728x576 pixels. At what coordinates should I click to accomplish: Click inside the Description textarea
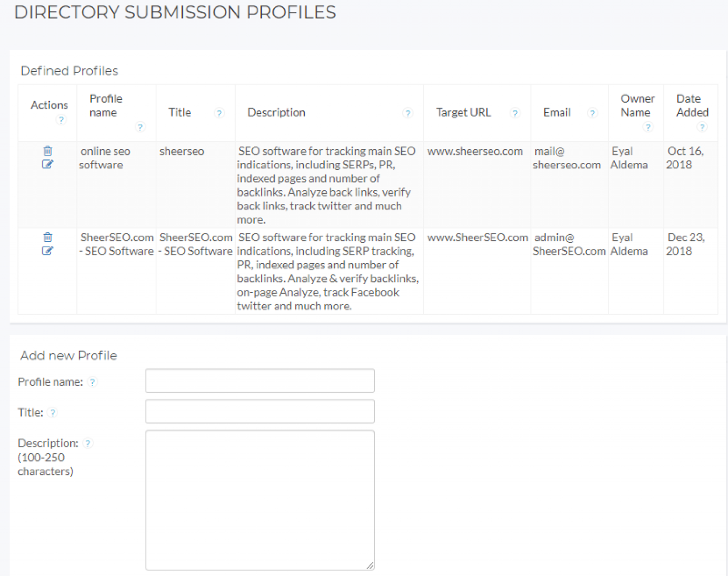(x=260, y=500)
